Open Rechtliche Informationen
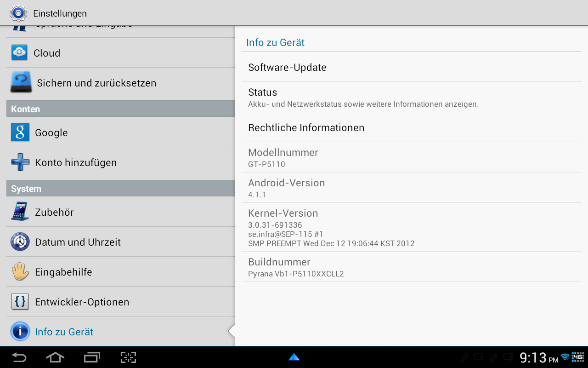This screenshot has height=368, width=588. tap(411, 128)
